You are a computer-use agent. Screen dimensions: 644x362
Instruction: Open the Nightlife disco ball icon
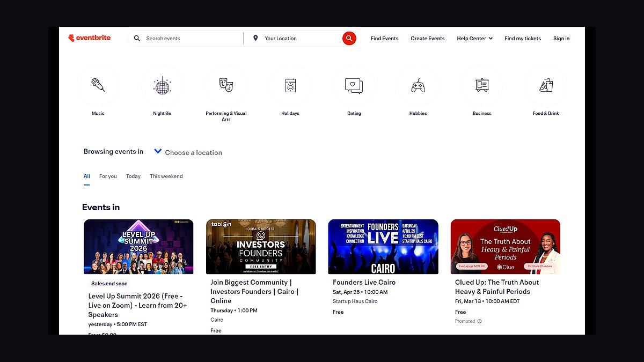pyautogui.click(x=162, y=85)
